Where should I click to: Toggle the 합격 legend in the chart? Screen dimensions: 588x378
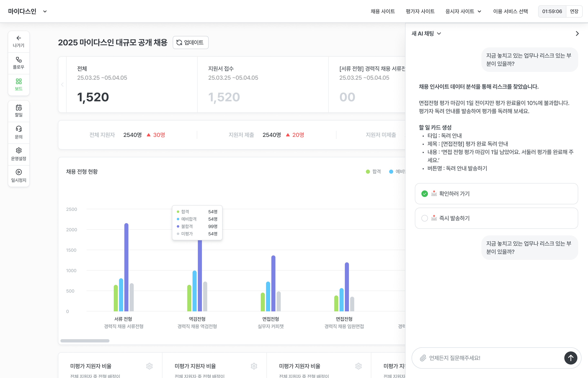click(373, 171)
